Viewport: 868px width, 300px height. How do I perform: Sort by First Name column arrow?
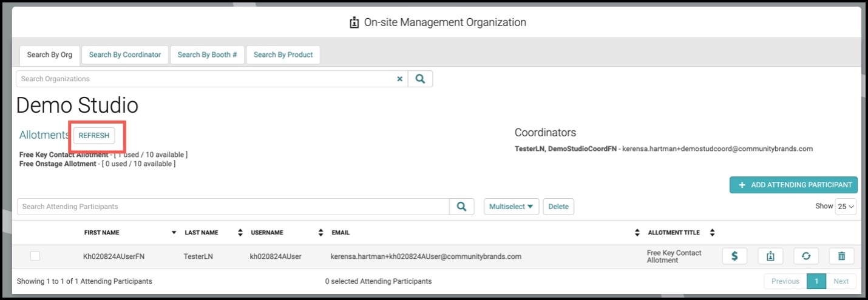coord(174,233)
